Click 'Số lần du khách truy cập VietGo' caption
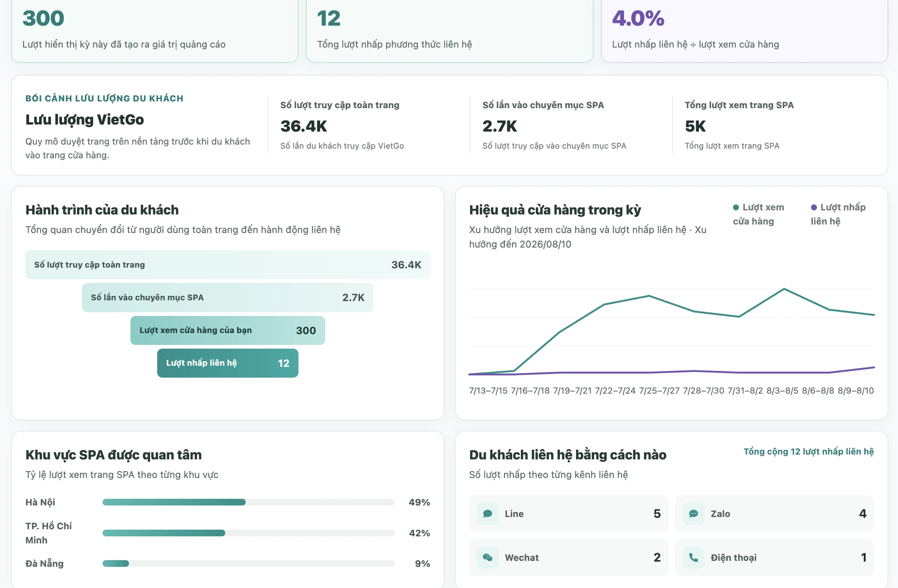The width and height of the screenshot is (898, 588). (x=342, y=146)
